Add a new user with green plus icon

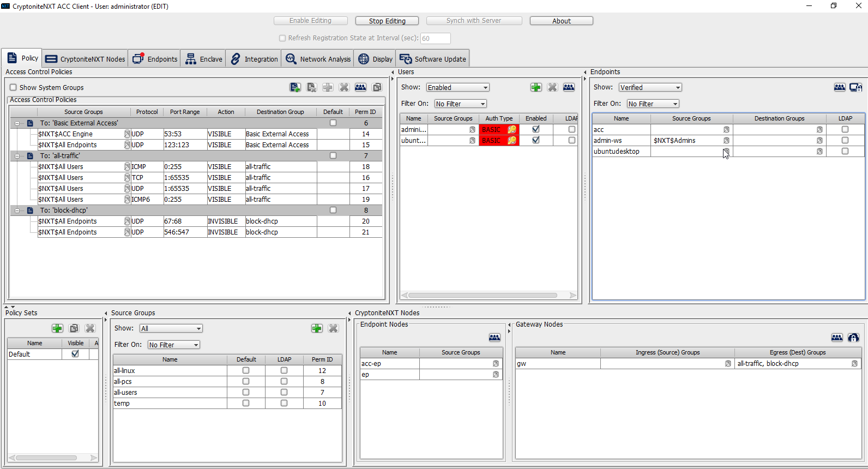(536, 87)
